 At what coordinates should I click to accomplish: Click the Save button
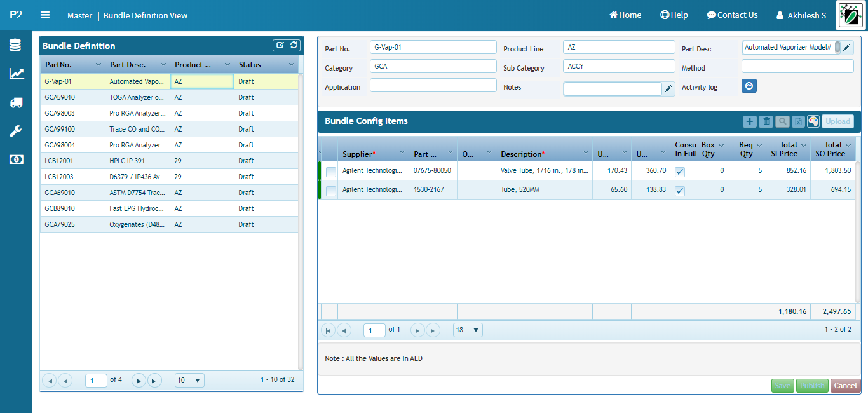click(783, 386)
